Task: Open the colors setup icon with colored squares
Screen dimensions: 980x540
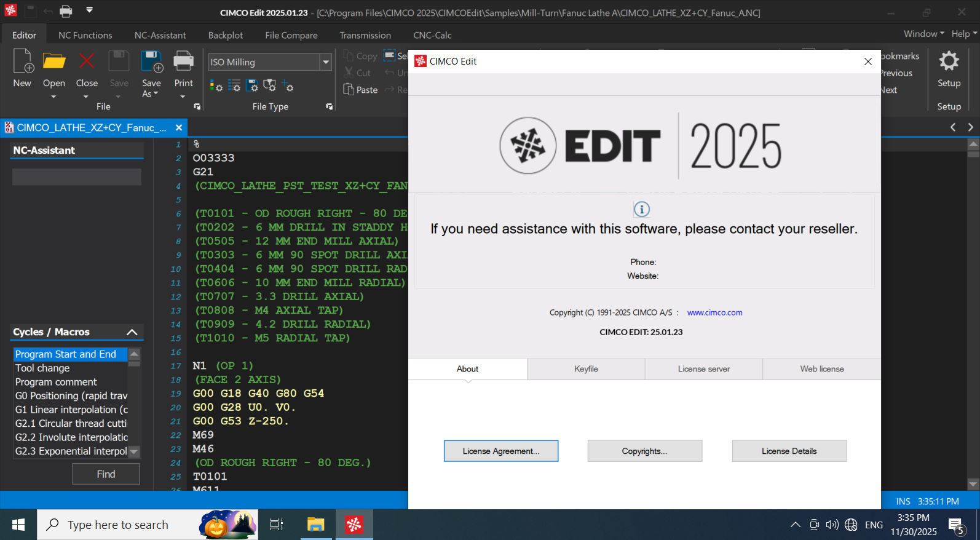Action: (x=216, y=86)
